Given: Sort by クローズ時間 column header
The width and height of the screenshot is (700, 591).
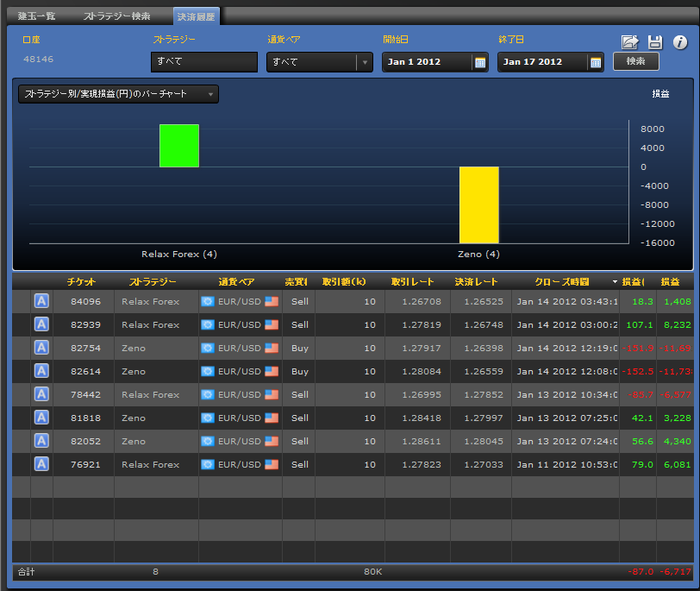Looking at the screenshot, I should [x=562, y=282].
